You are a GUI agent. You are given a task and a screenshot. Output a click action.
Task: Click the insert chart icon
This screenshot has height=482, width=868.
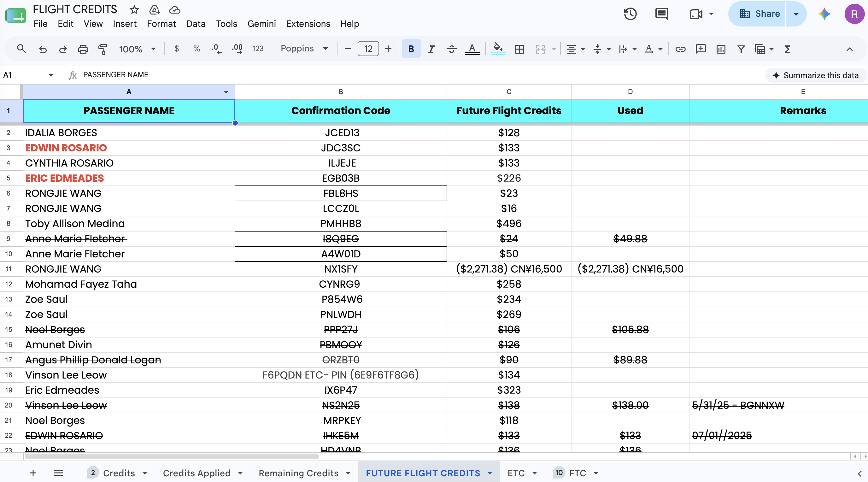click(x=721, y=49)
